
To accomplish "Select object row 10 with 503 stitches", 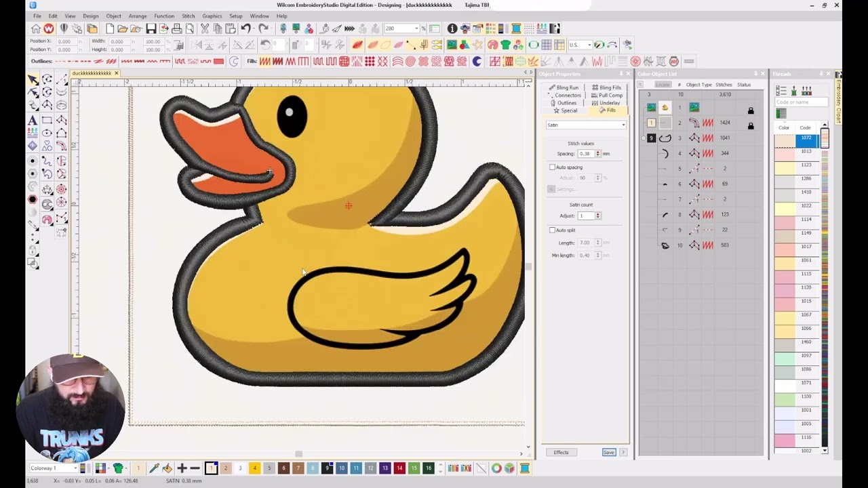I will click(x=701, y=245).
